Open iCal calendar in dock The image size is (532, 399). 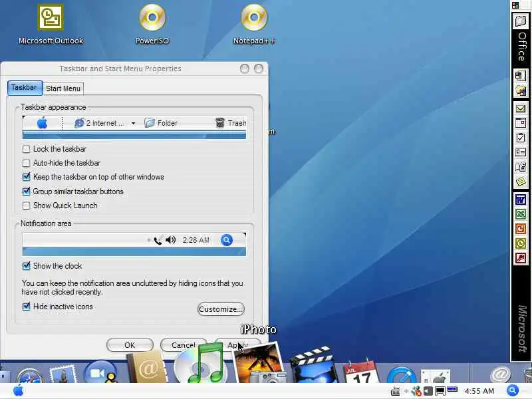pyautogui.click(x=361, y=372)
